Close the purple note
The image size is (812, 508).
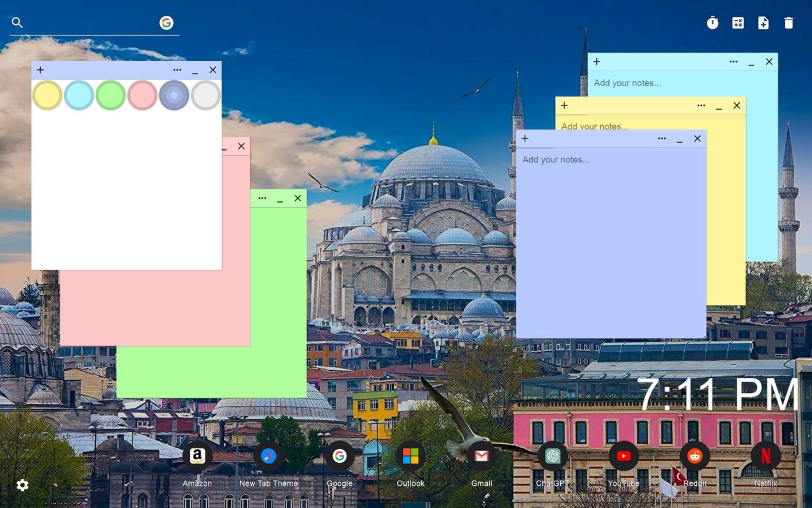pos(697,138)
